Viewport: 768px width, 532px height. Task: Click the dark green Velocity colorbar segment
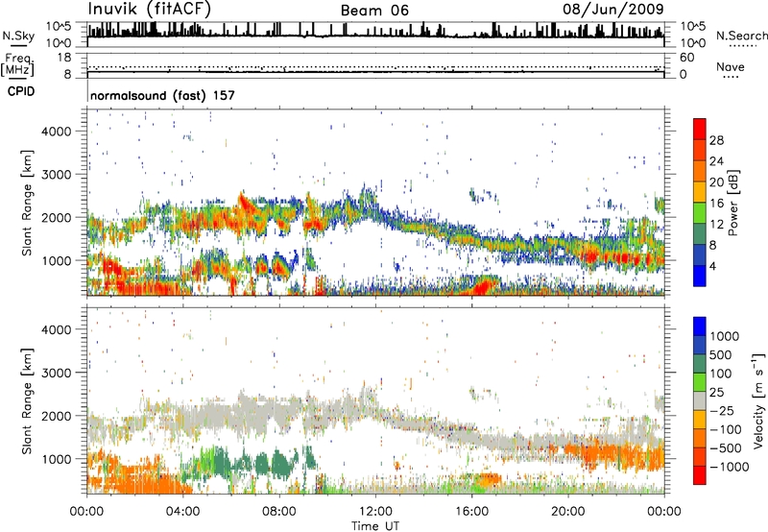point(700,364)
